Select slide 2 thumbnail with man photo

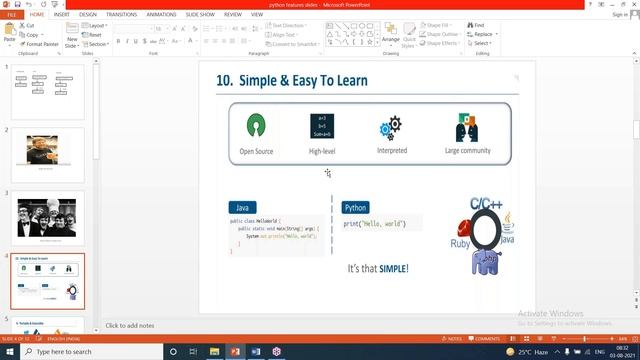[x=48, y=155]
